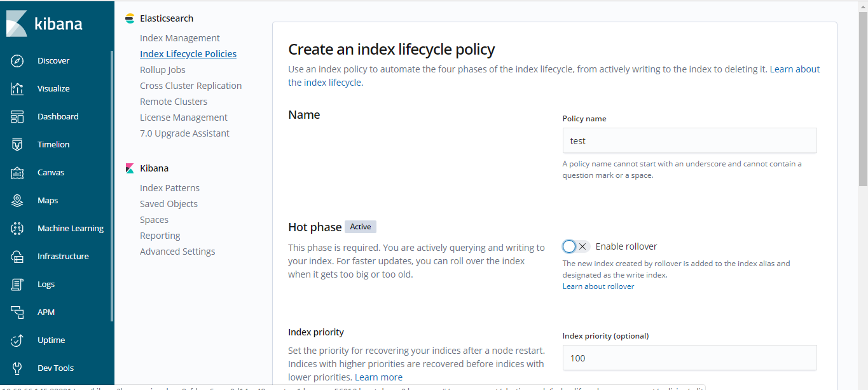Click the Kibana logo in the header

pyautogui.click(x=45, y=24)
